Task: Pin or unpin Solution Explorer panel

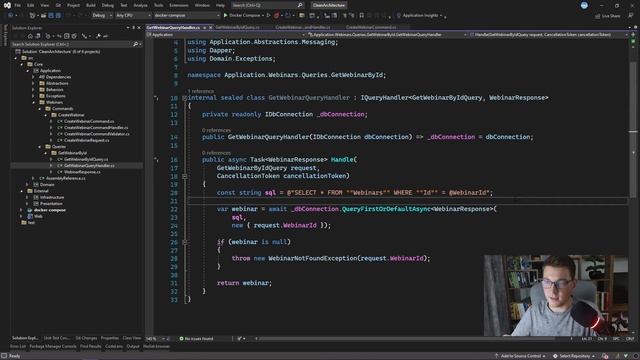Action: pyautogui.click(x=133, y=28)
